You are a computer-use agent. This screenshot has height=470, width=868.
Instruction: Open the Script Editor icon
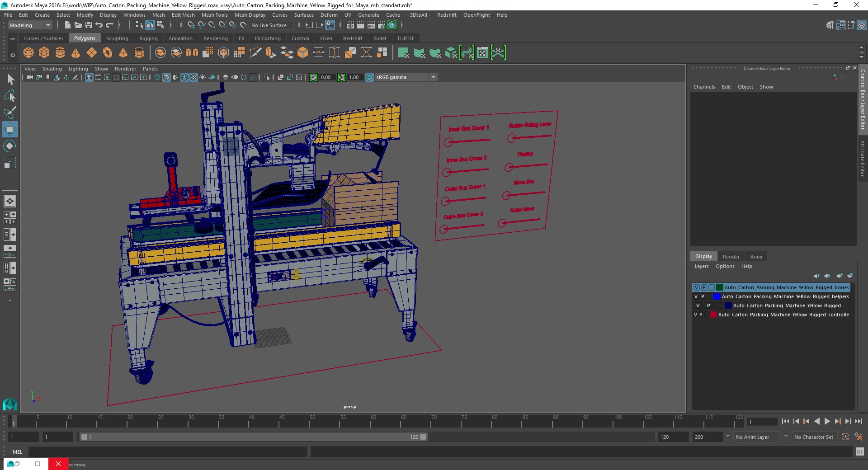click(860, 451)
